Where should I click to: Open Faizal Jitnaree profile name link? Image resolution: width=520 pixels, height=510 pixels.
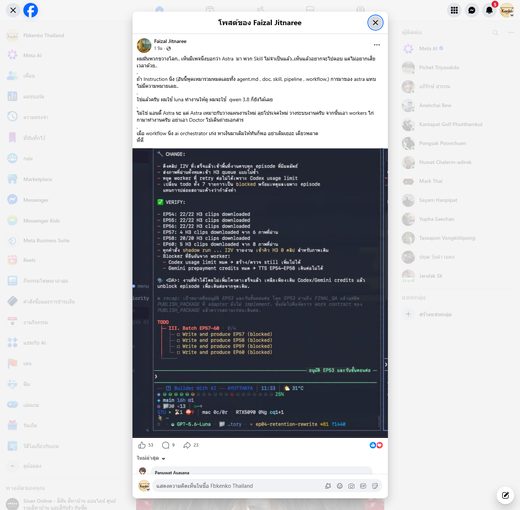coord(170,41)
